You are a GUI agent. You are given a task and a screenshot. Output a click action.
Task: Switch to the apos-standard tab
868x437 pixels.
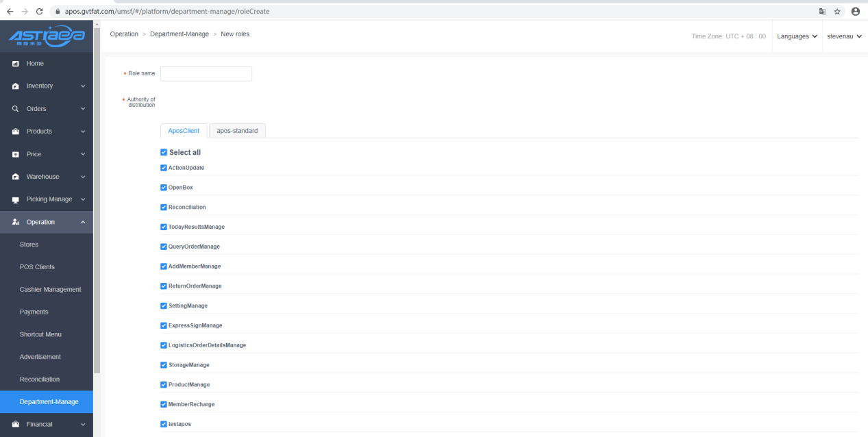(237, 131)
